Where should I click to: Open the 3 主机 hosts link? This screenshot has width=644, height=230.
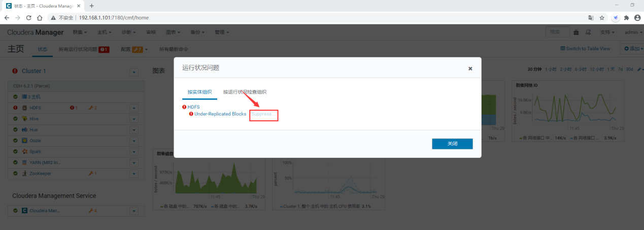click(x=35, y=96)
